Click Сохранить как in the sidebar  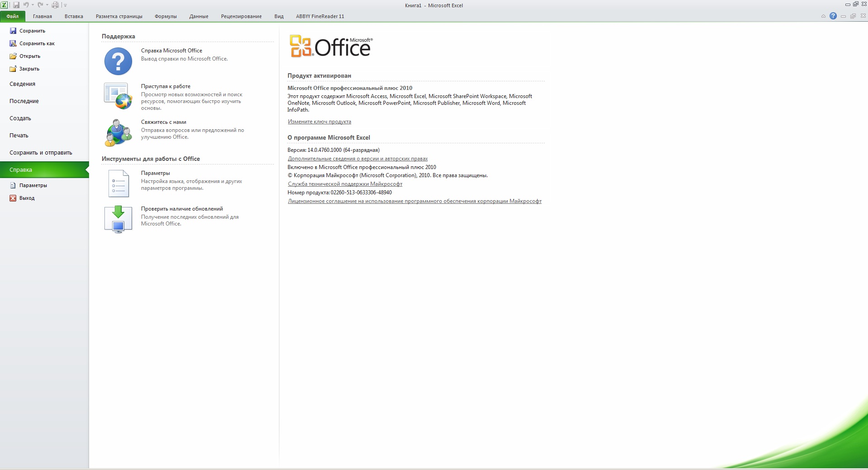point(37,43)
